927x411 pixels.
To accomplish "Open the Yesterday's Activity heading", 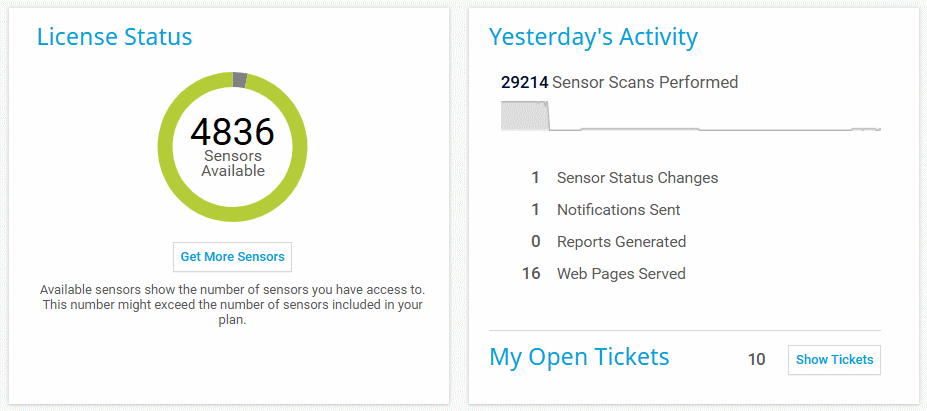I will click(593, 38).
